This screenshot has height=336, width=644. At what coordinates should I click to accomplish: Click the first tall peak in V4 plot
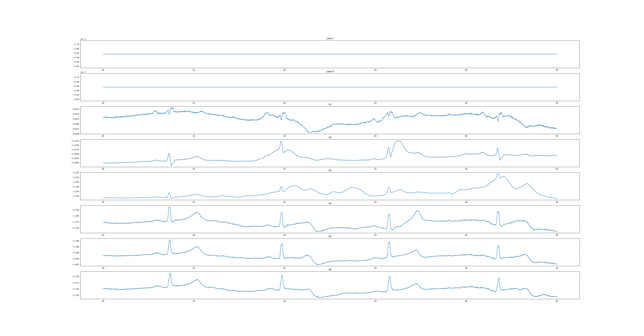pos(170,207)
